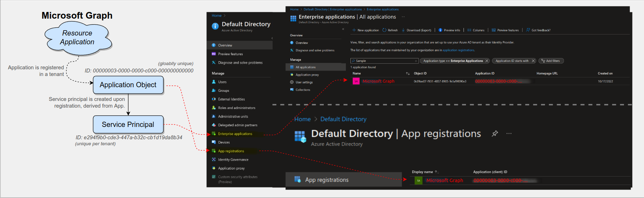This screenshot has height=198, width=644.
Task: Click Application (client) ID column header
Action: [x=490, y=172]
